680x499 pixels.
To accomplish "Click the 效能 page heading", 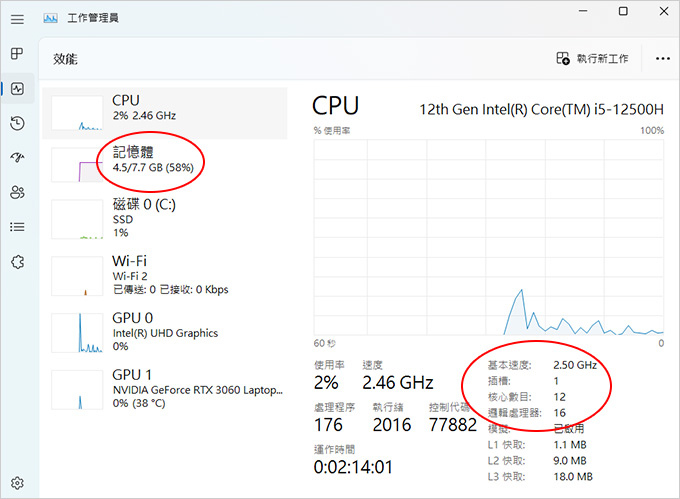I will click(x=65, y=59).
